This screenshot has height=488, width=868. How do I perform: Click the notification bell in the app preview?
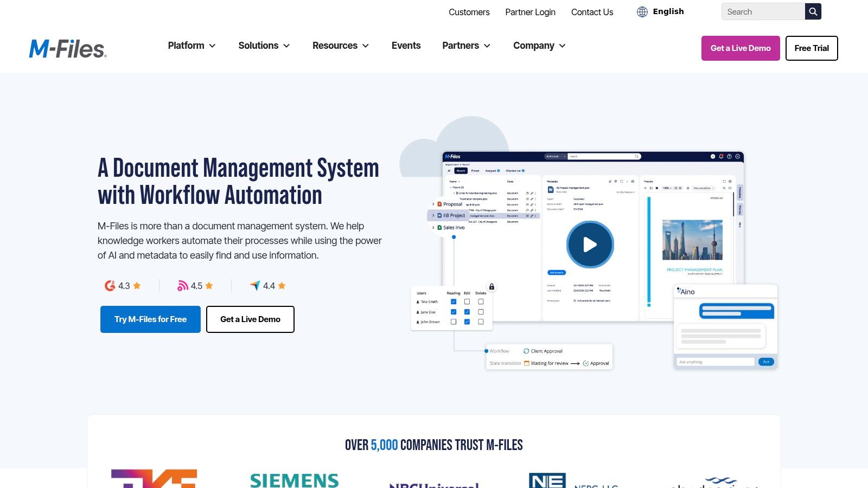[721, 156]
